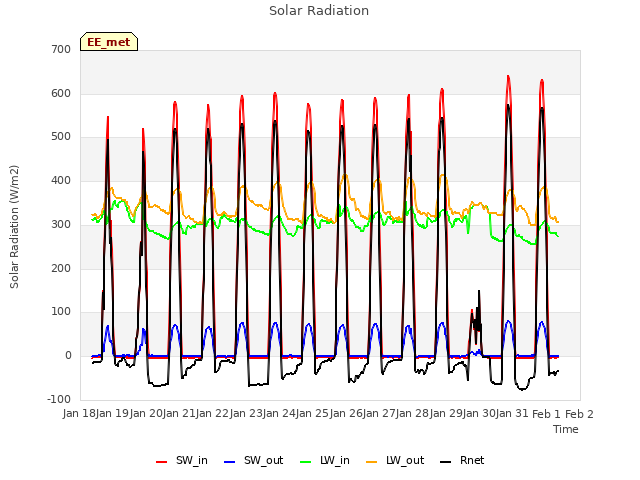Click the Jan 31 x-axis date label
This screenshot has height=480, width=640.
(513, 414)
